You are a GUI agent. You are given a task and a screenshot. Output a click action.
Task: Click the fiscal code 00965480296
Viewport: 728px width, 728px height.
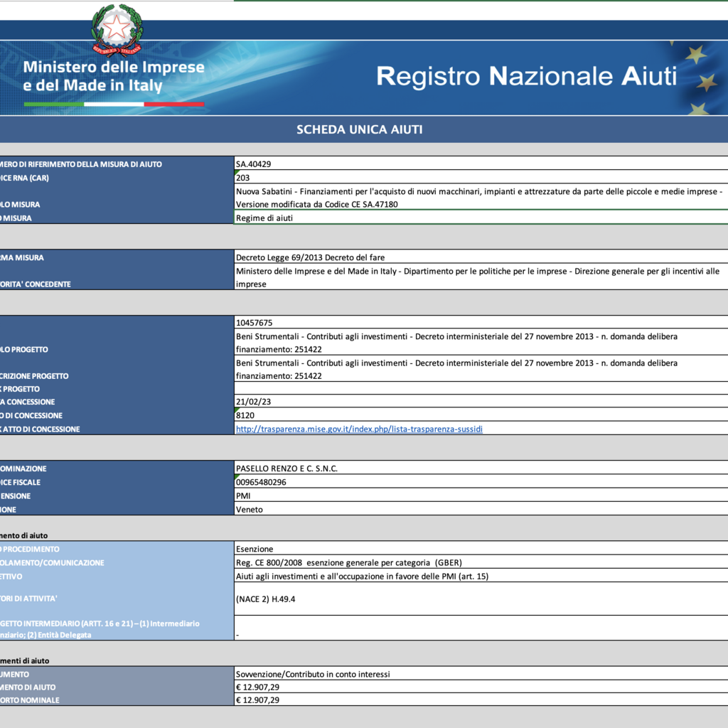tap(481, 482)
